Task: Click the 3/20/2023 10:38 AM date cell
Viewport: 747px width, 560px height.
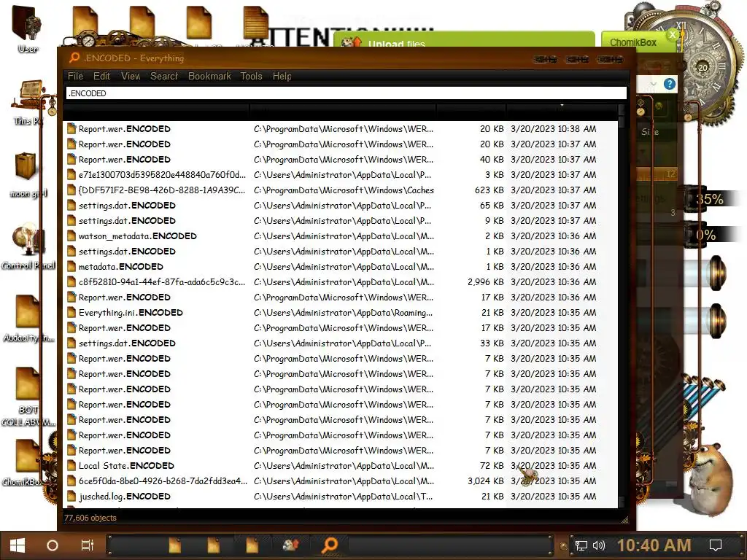Action: coord(553,129)
